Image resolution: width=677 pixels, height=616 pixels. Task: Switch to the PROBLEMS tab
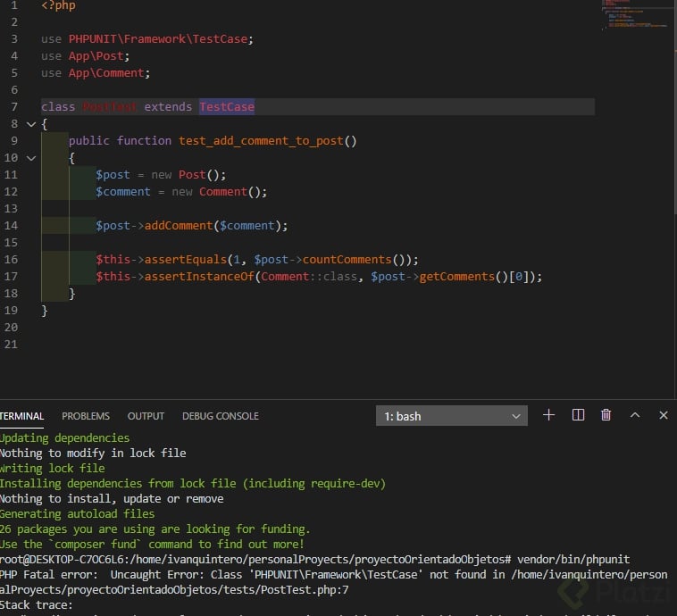click(x=86, y=416)
